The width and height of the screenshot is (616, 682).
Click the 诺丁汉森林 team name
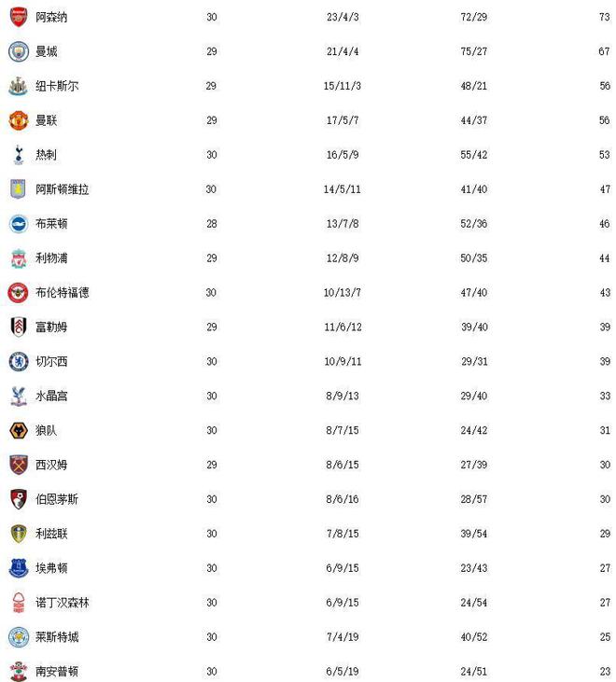pyautogui.click(x=63, y=603)
